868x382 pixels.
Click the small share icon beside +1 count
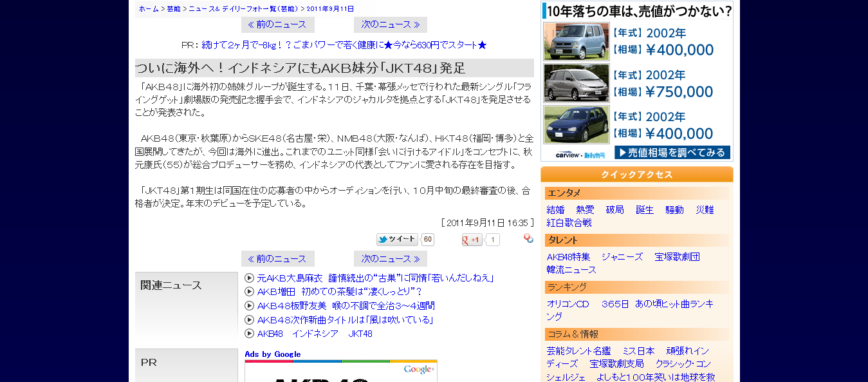tap(528, 238)
